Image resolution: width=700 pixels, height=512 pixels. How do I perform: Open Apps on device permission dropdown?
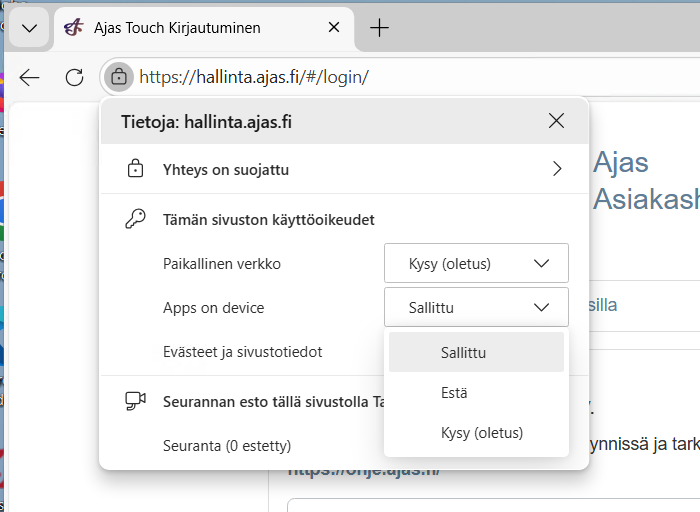click(x=476, y=308)
